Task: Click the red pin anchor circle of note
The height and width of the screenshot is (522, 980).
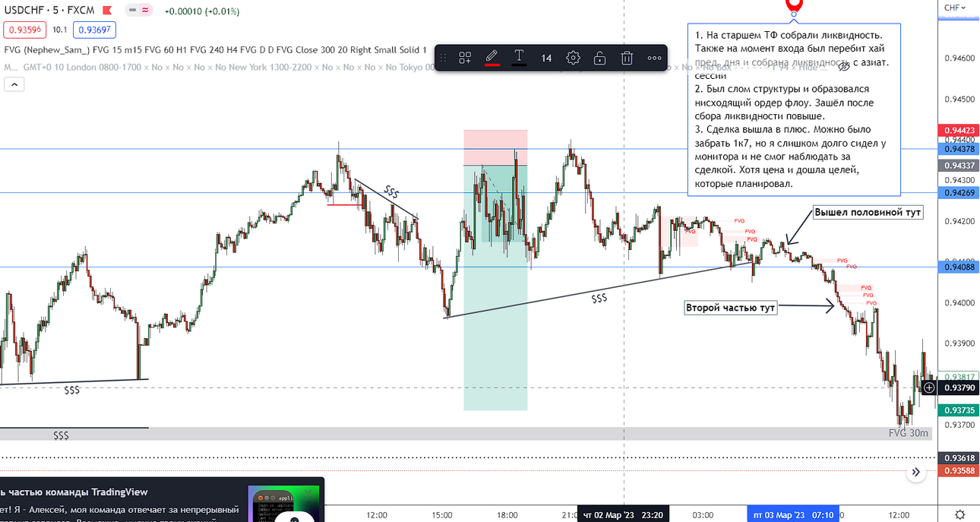Action: (794, 14)
